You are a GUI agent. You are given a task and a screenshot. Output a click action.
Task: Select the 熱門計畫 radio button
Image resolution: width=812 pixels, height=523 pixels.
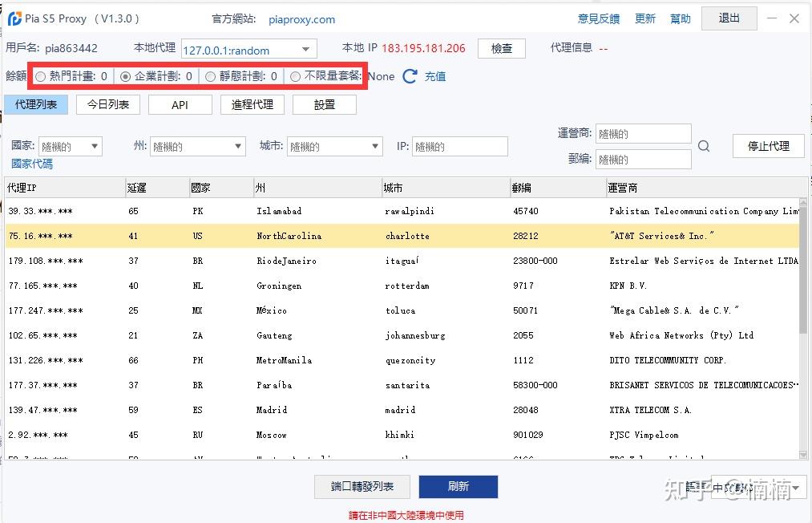40,76
